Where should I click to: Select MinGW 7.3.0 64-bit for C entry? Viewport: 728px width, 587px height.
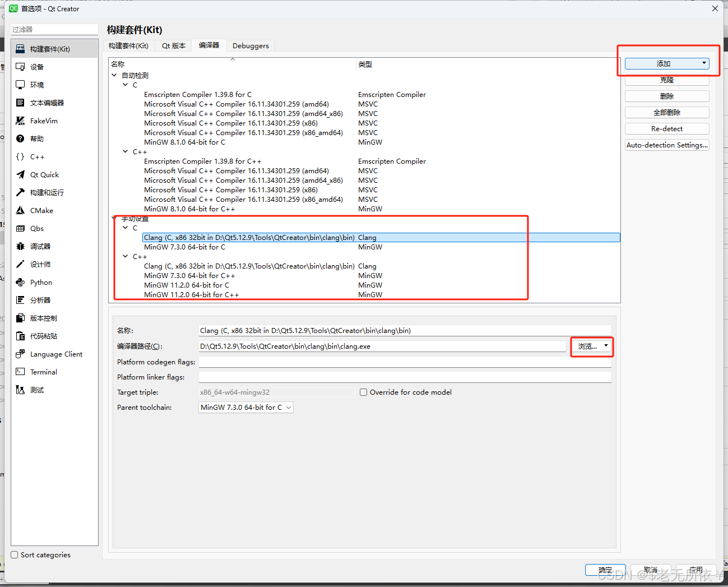[x=186, y=247]
